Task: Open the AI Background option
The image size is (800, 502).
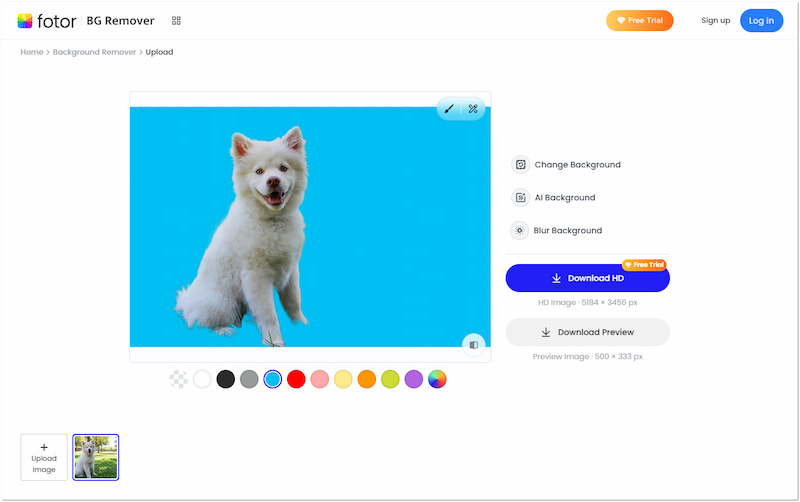Action: pyautogui.click(x=565, y=198)
